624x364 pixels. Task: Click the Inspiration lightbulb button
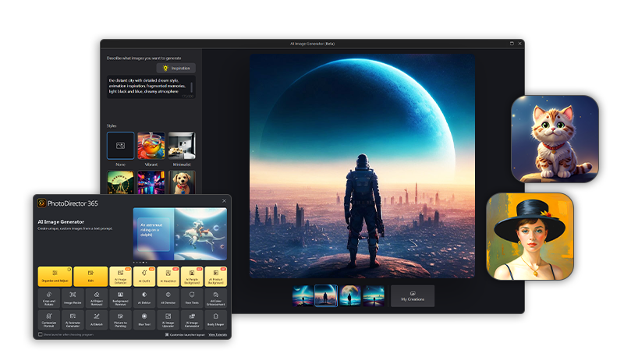pos(175,68)
